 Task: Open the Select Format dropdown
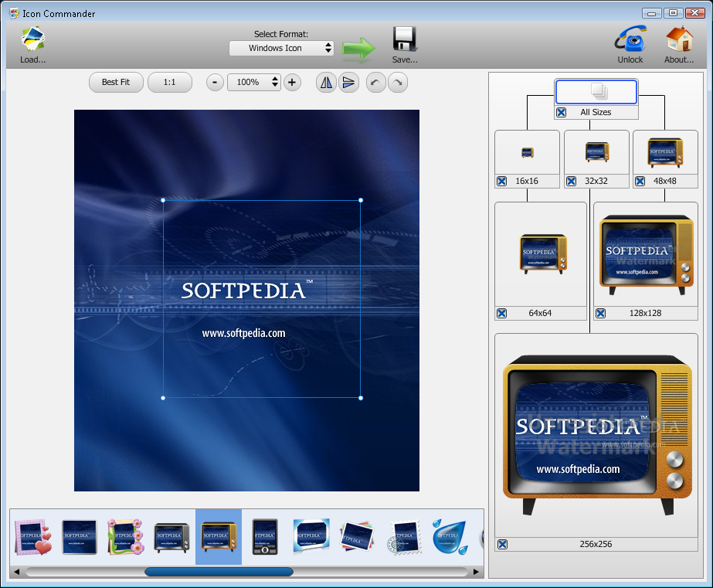click(281, 48)
